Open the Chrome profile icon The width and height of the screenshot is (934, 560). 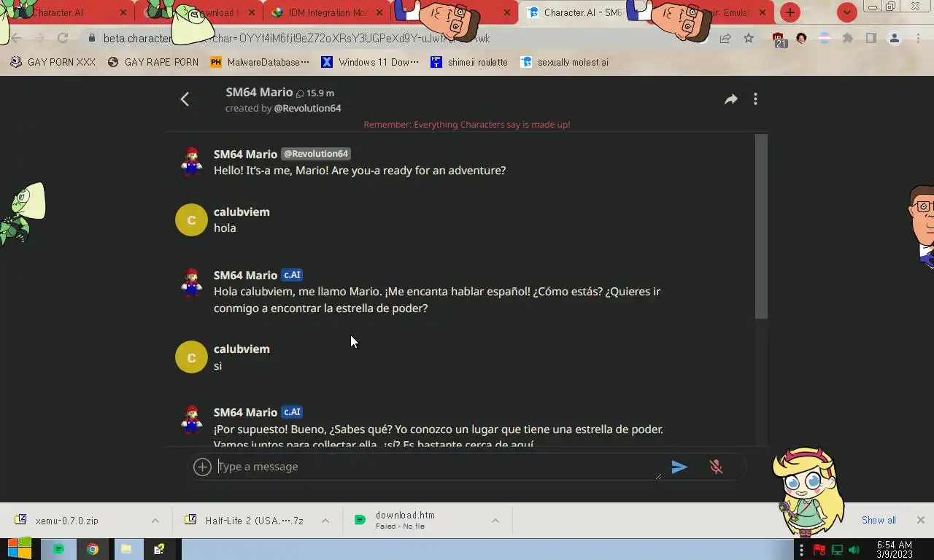point(895,38)
